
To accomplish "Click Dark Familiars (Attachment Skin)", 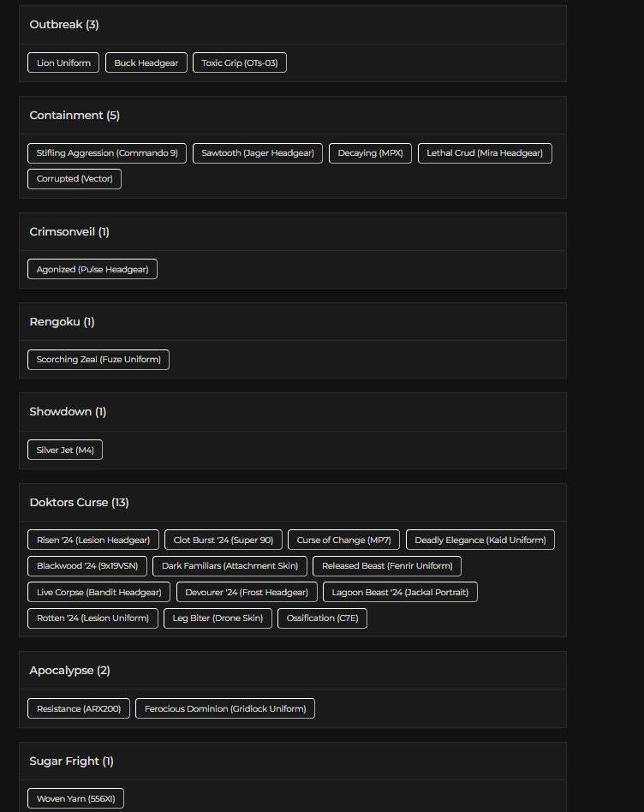I will point(230,566).
